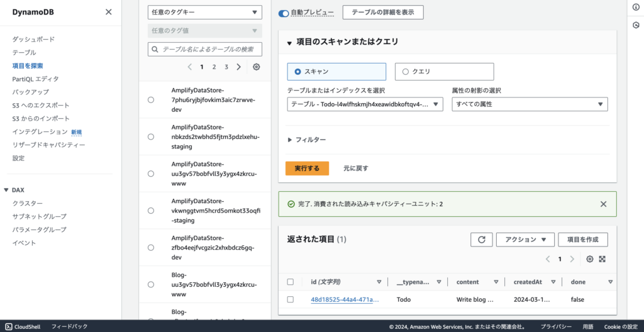Select the クエリ radio option
This screenshot has height=332, width=644.
(x=406, y=72)
